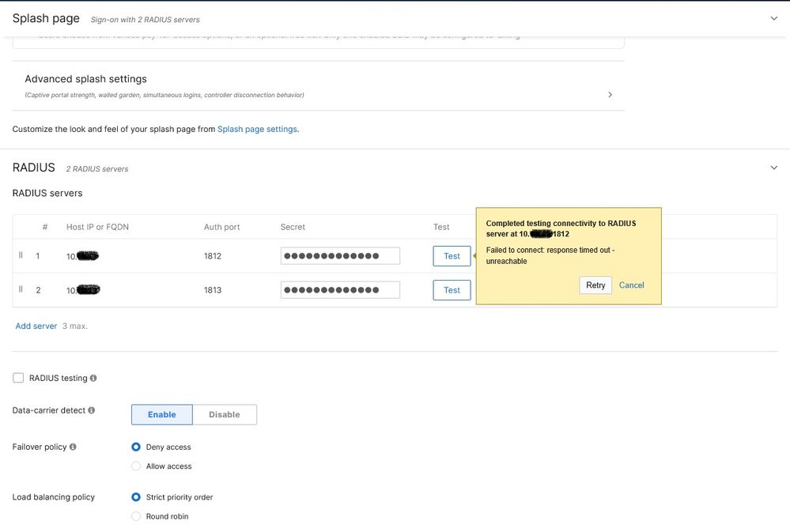Screen dimensions: 790x532
Task: Enable the RADIUS testing checkbox
Action: click(x=18, y=378)
